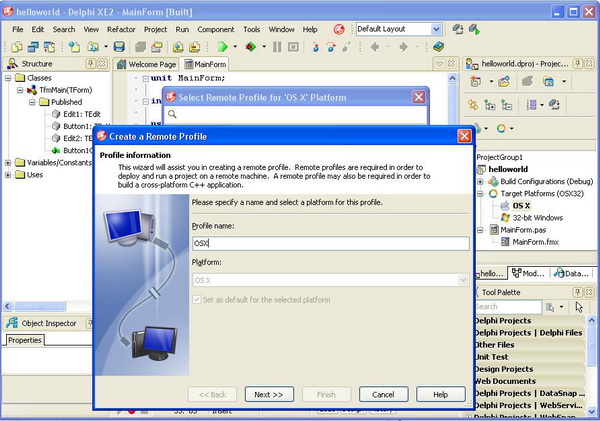Open the Web Documents palette category
The width and height of the screenshot is (600, 421).
(x=529, y=381)
